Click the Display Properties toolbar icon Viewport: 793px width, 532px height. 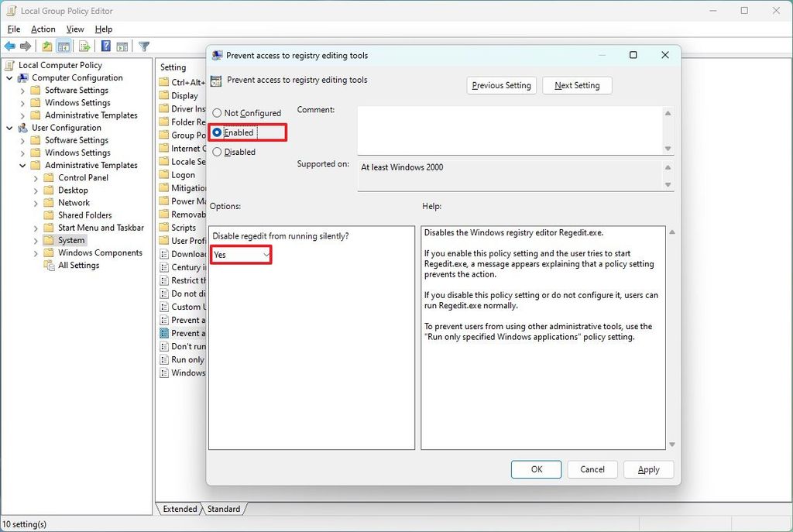(124, 46)
